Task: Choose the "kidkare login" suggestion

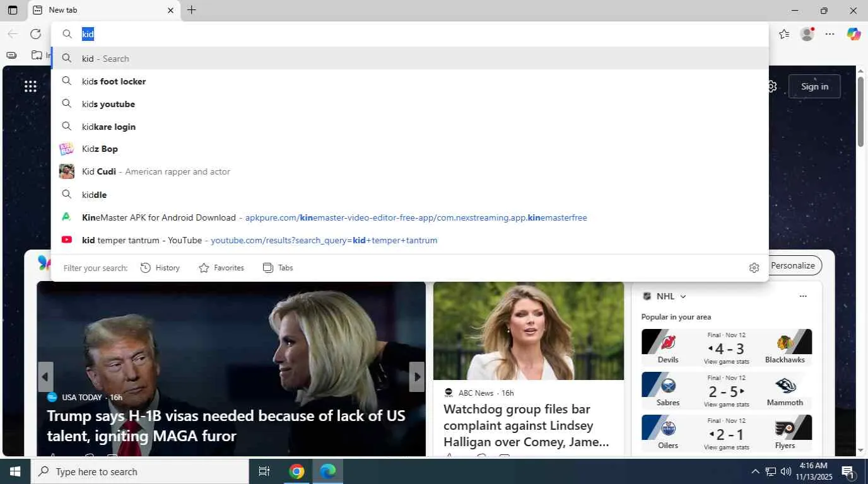Action: click(410, 127)
